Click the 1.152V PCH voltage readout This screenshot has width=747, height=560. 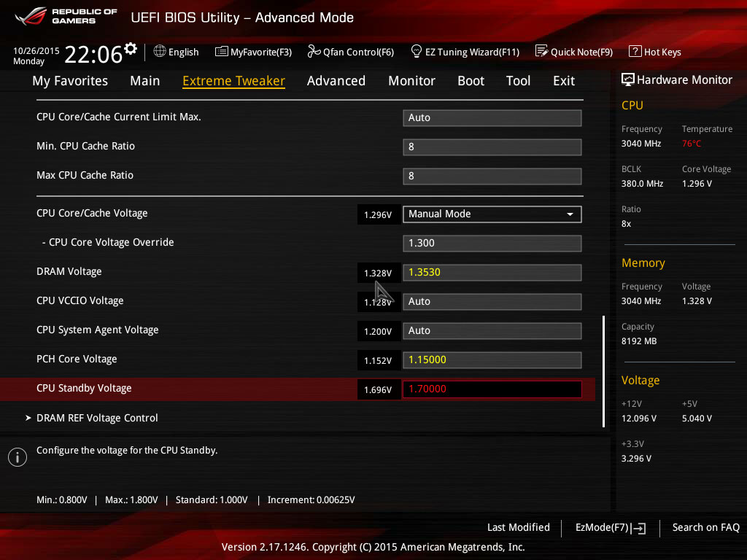(378, 360)
